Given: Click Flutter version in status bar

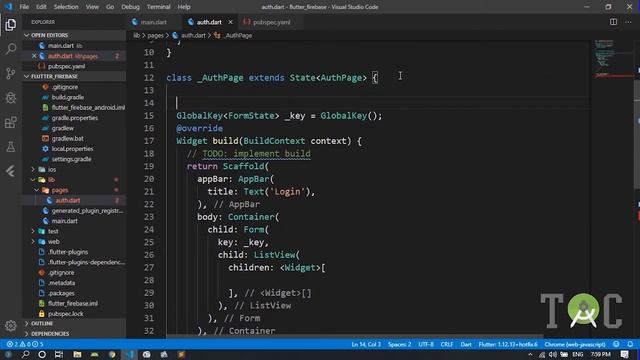Looking at the screenshot, I should [x=508, y=344].
